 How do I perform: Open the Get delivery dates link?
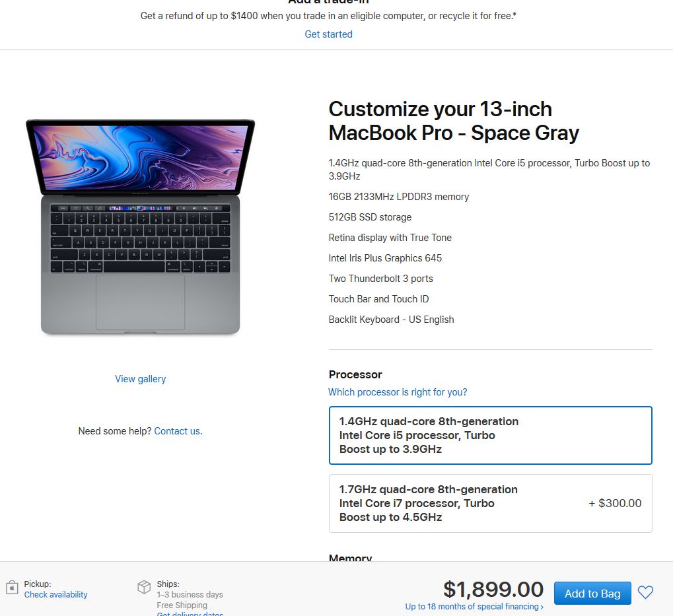pos(190,614)
